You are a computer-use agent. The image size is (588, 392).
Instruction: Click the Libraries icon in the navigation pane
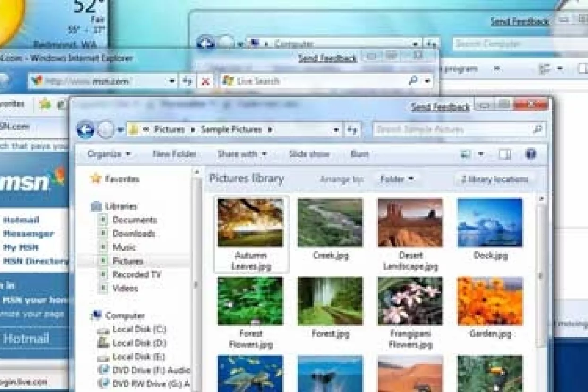(x=96, y=206)
